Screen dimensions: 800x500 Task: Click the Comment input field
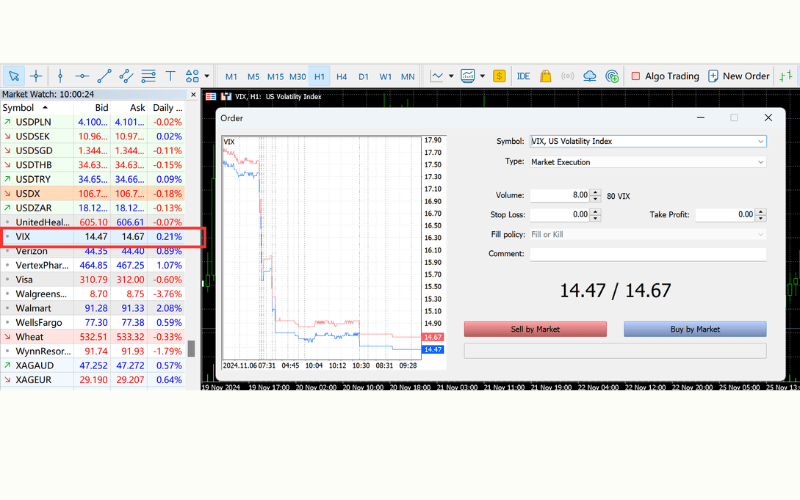[x=647, y=254]
